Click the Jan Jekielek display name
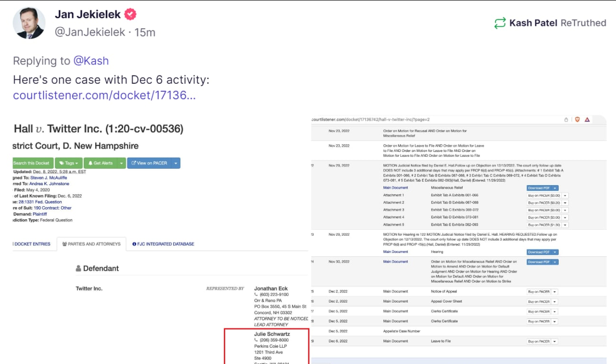616x364 pixels. [88, 14]
